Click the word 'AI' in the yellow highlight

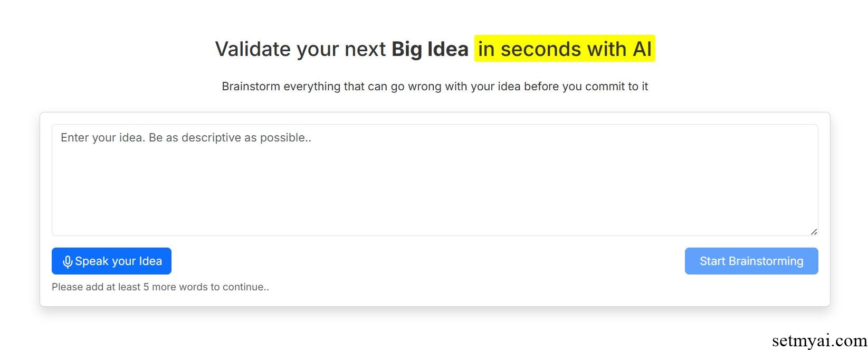[x=642, y=49]
